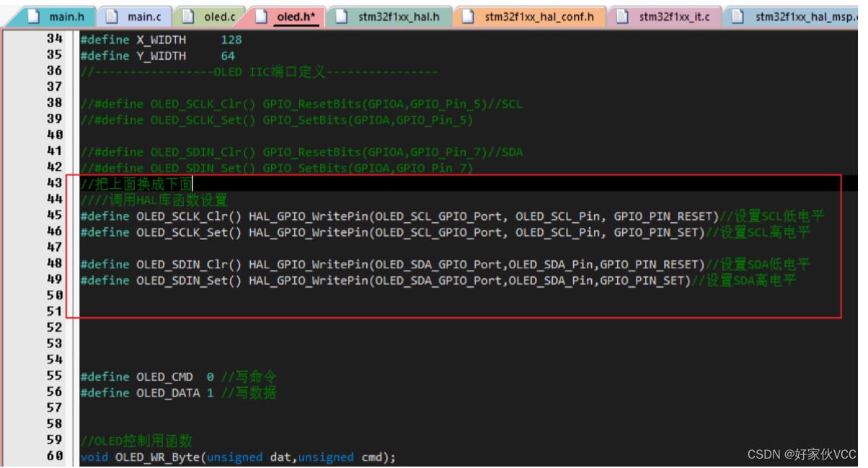Image resolution: width=868 pixels, height=468 pixels.
Task: Click the 写命令 comment on line 55
Action: point(249,376)
